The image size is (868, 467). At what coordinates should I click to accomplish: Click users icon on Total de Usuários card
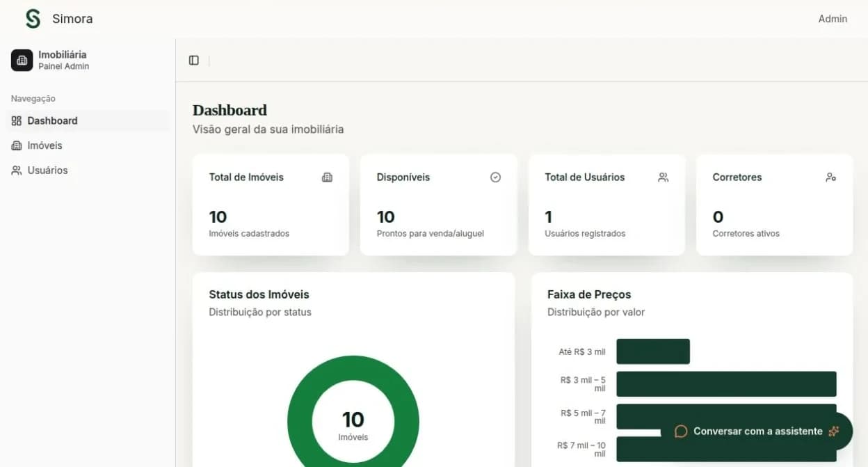(x=664, y=177)
